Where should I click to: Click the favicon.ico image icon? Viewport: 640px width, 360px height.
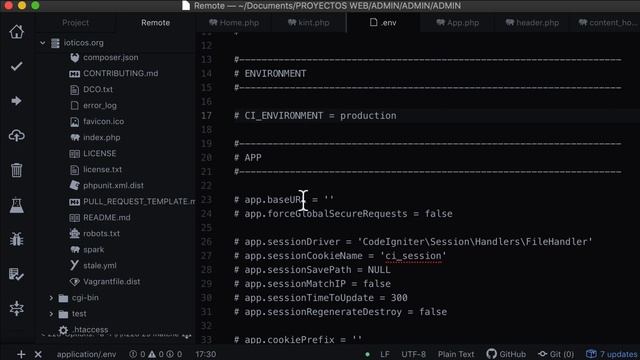point(74,122)
